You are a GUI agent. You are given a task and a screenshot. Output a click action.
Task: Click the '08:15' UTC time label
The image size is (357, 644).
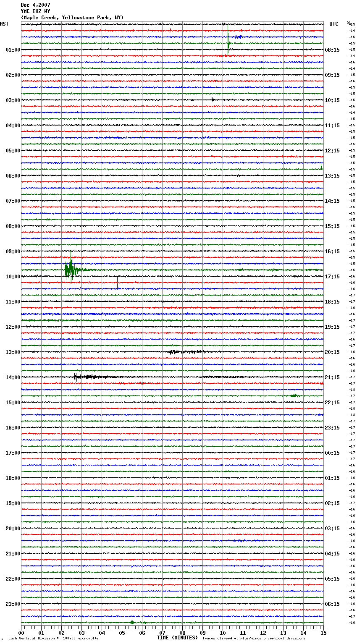(x=332, y=50)
